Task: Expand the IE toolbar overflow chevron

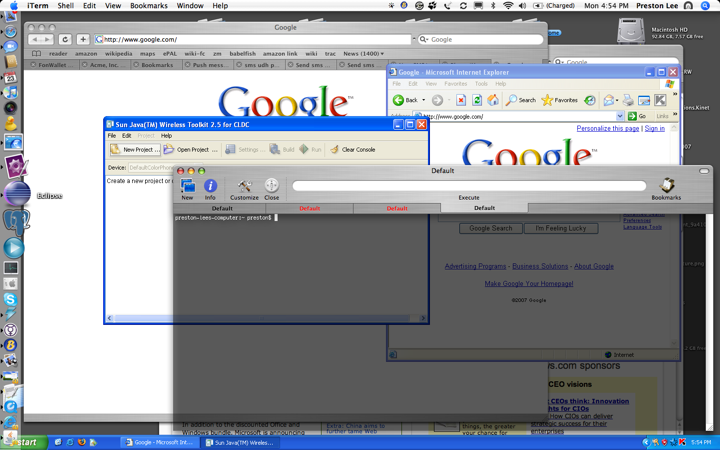Action: (x=675, y=94)
